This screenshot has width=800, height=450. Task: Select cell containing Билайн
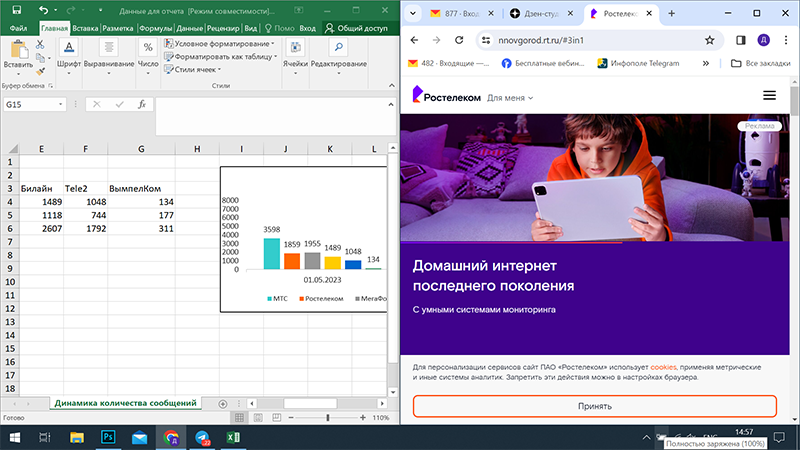[41, 188]
